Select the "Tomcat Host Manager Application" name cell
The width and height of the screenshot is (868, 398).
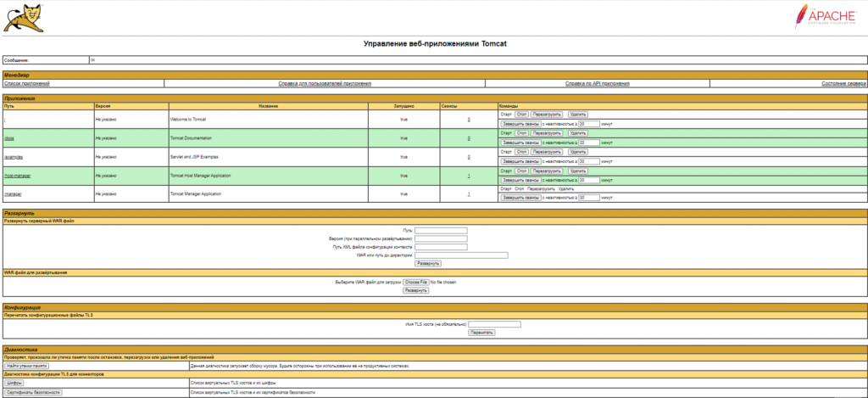269,176
